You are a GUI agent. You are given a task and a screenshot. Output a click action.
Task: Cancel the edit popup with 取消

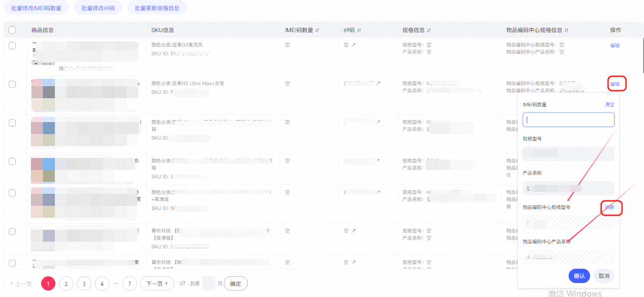604,276
